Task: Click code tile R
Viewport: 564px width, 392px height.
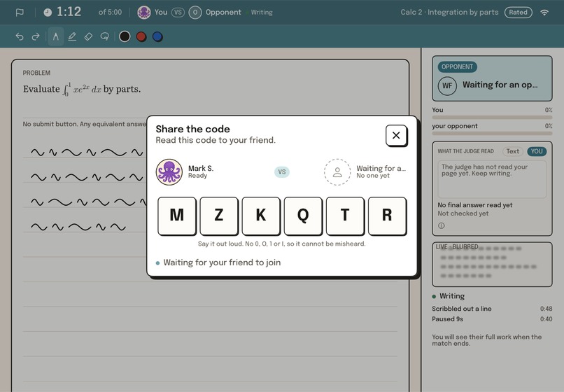Action: click(x=387, y=216)
